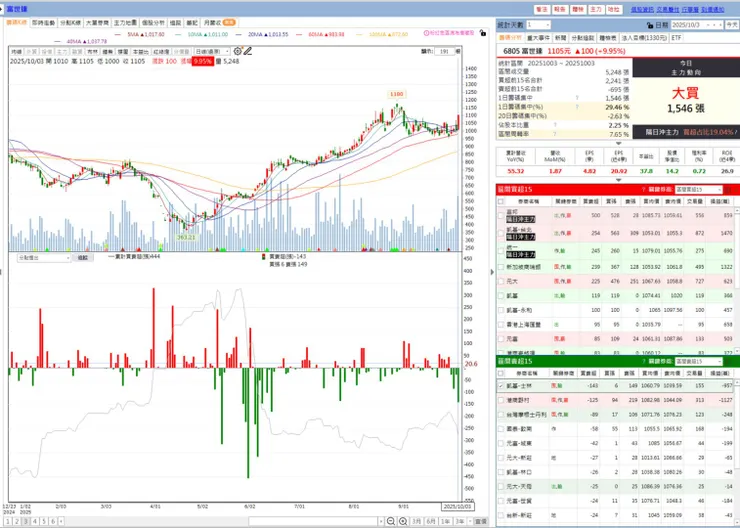The height and width of the screenshot is (528, 740).
Task: Tick the select-all checkbox in 買超15 table header
Action: coord(501,201)
